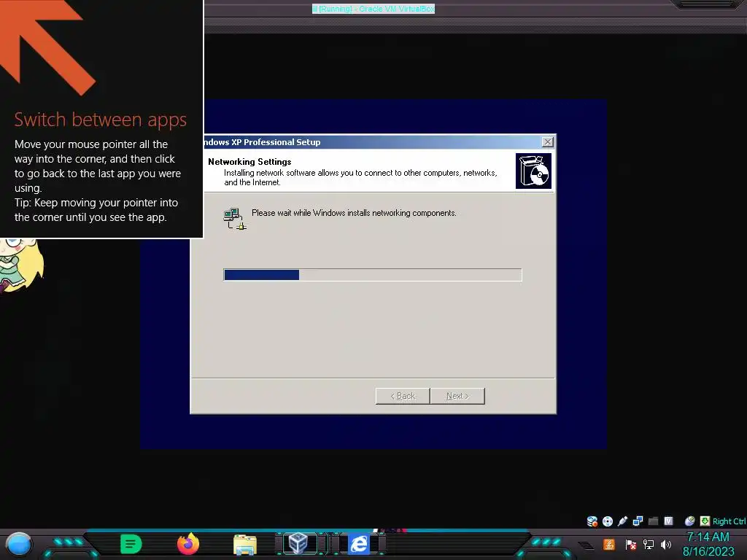This screenshot has height=560, width=747.
Task: Click the VirtualBox USB devices status icon
Action: click(x=622, y=521)
